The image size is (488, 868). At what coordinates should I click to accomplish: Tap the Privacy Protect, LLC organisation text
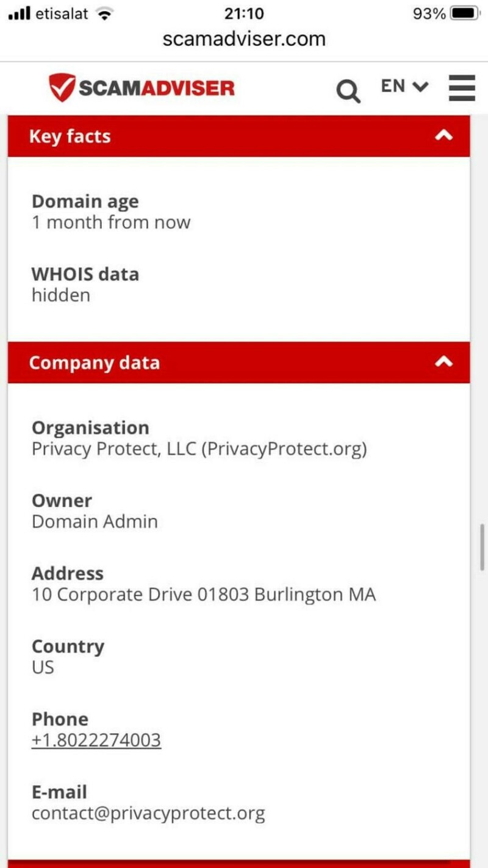coord(199,450)
